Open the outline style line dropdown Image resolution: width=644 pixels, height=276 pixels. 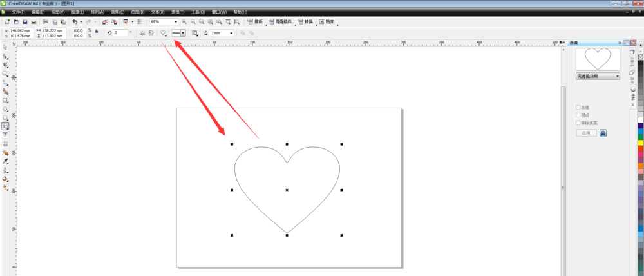click(183, 32)
